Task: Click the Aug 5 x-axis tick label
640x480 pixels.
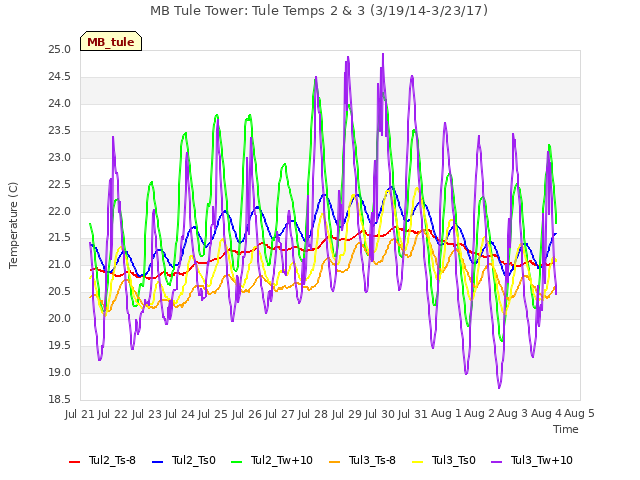Action: (x=579, y=414)
